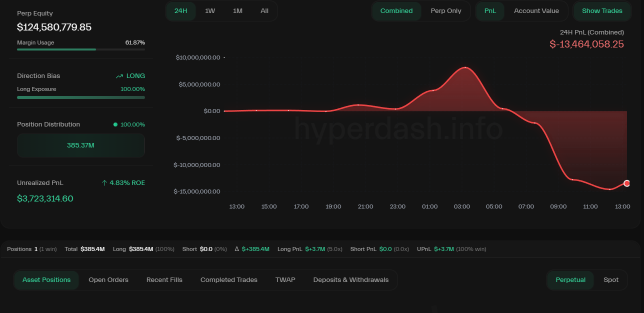Select the TWAP tab
This screenshot has width=644, height=313.
pos(285,280)
